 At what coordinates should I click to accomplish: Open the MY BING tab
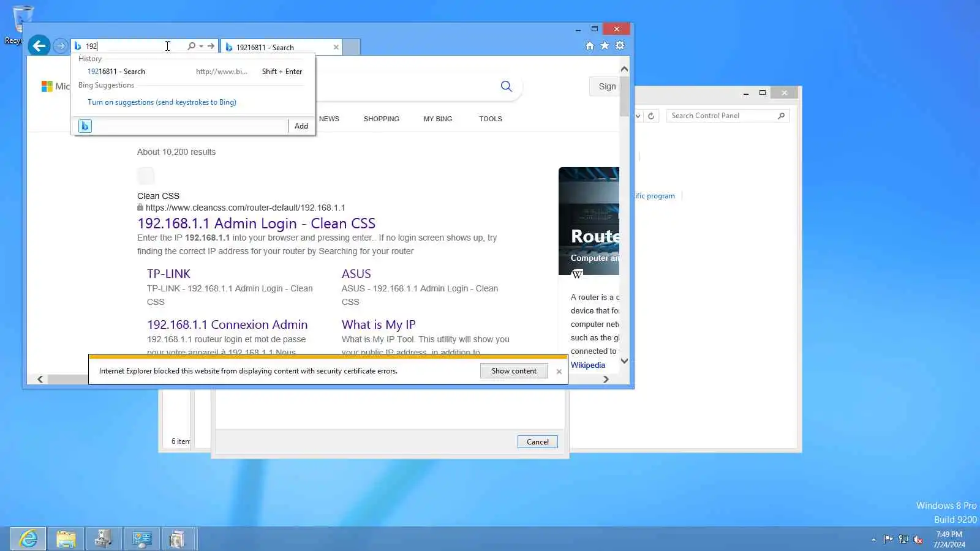tap(438, 119)
